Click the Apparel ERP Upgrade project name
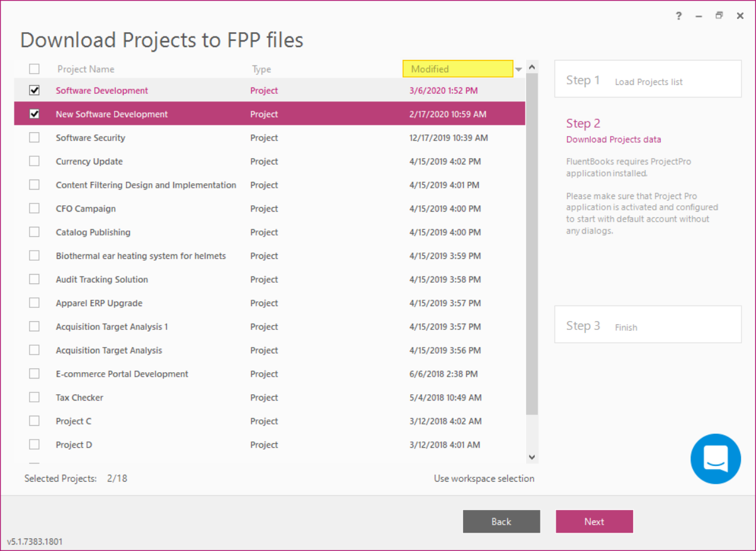 [x=99, y=303]
